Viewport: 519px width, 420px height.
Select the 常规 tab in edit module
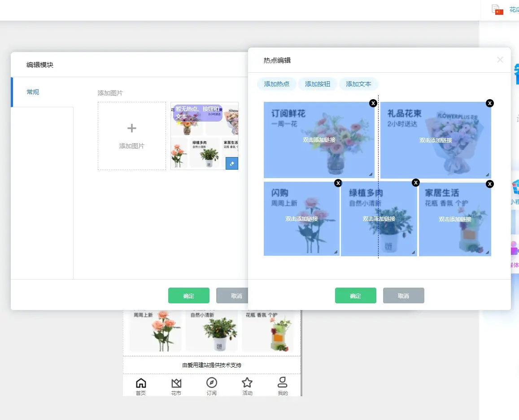point(33,92)
